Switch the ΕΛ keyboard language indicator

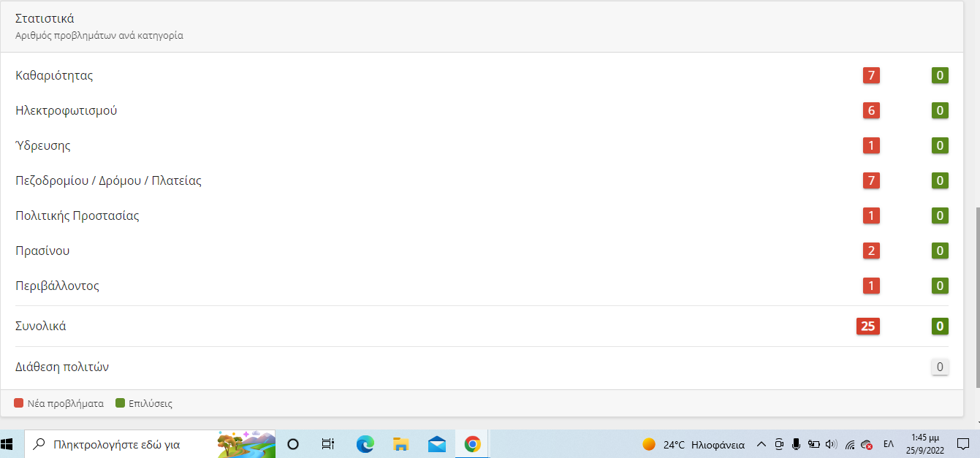point(889,444)
